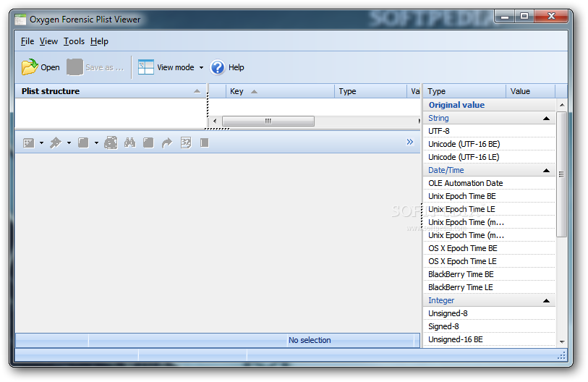Open the File menu

(x=27, y=41)
